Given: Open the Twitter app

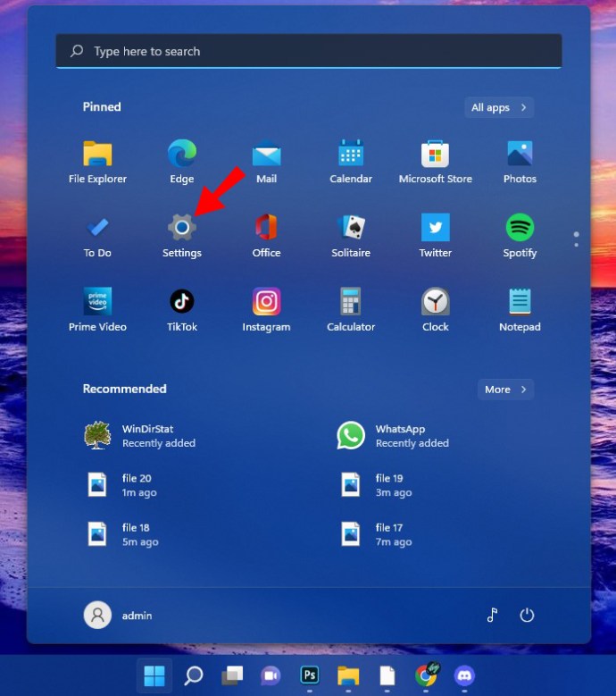Looking at the screenshot, I should click(435, 236).
